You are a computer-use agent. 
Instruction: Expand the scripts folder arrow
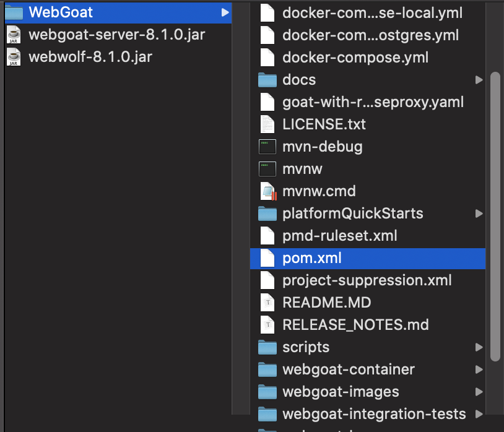point(479,347)
